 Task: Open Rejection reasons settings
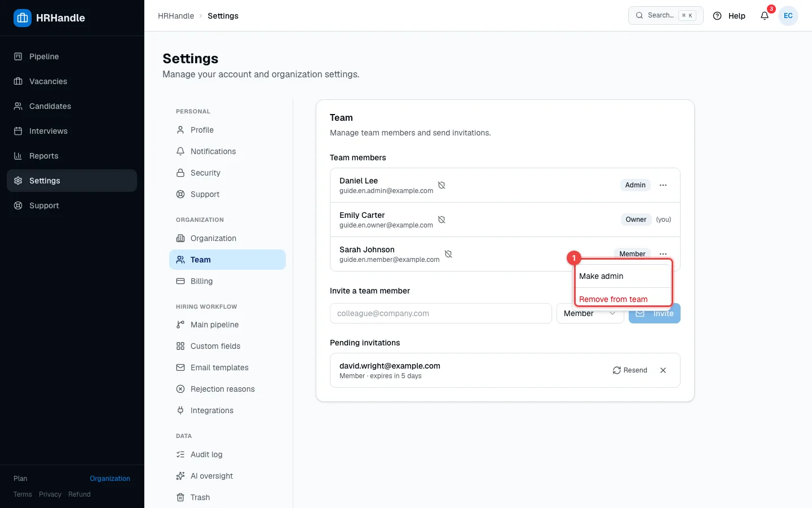[227, 389]
